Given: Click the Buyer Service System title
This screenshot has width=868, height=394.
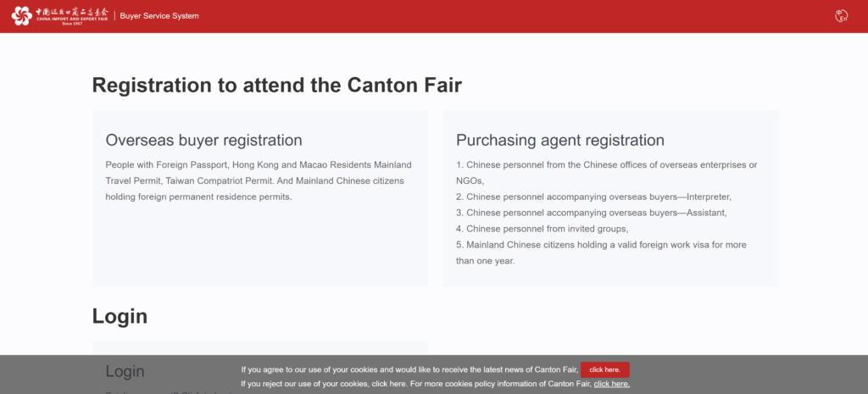Looking at the screenshot, I should coord(159,16).
